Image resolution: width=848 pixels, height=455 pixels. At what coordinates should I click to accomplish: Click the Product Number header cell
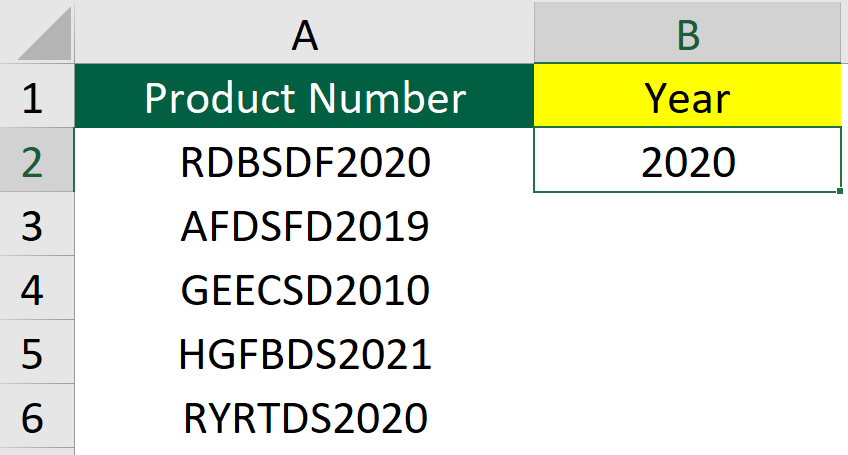pyautogui.click(x=304, y=96)
